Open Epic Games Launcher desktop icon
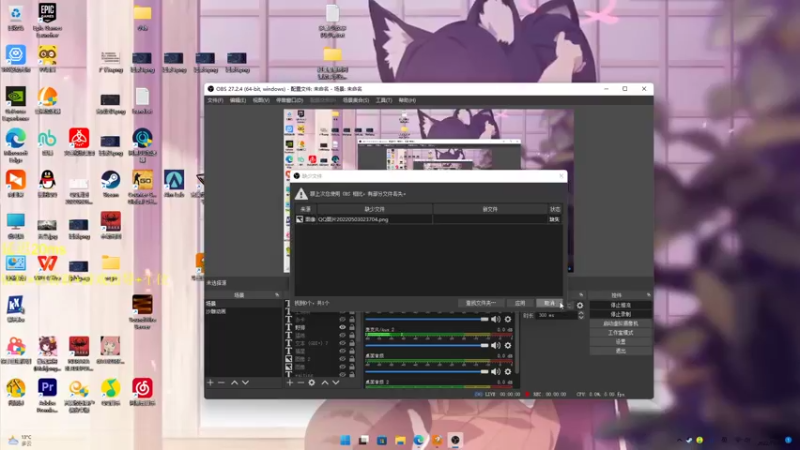 point(47,19)
